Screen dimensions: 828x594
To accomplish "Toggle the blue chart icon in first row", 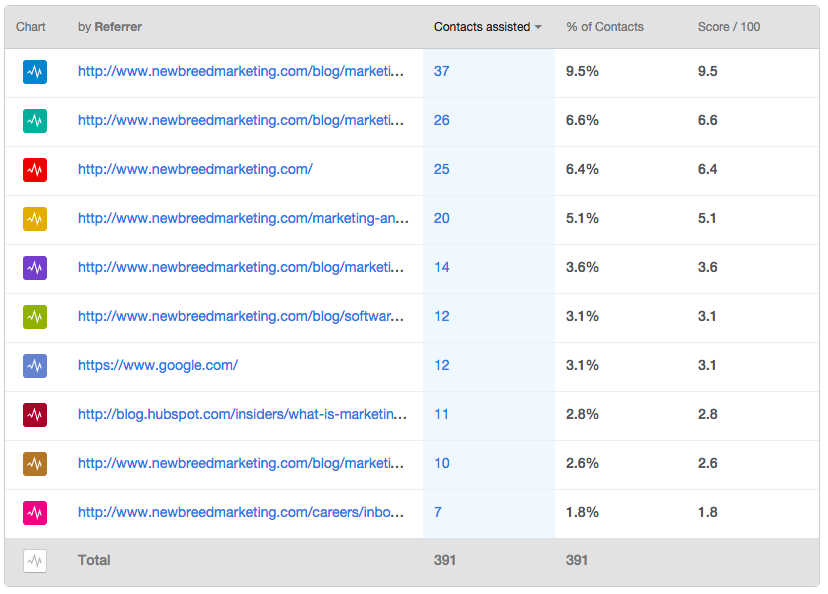I will click(35, 72).
